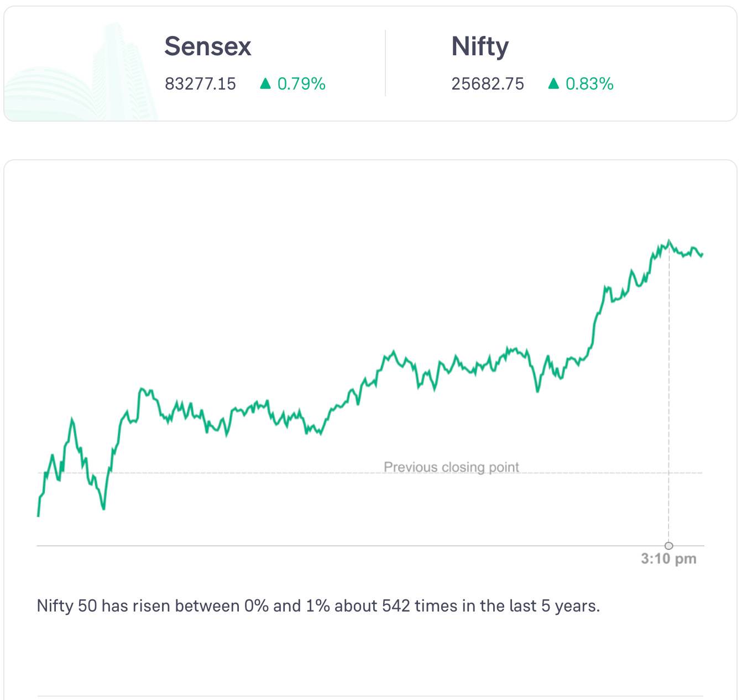
Task: Click the green up-arrow beside Sensex 0.79%
Action: coord(265,83)
